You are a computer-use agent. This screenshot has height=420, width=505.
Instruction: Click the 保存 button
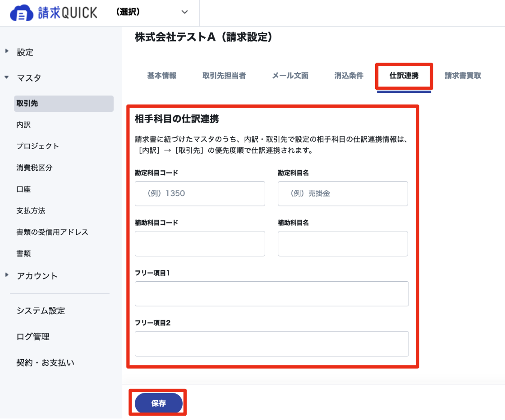pyautogui.click(x=158, y=403)
